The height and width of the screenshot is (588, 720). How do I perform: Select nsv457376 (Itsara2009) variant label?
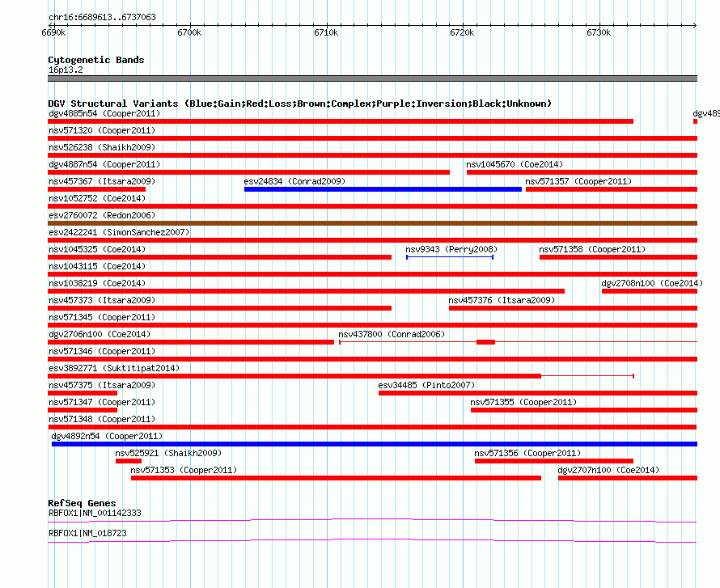[x=502, y=300]
